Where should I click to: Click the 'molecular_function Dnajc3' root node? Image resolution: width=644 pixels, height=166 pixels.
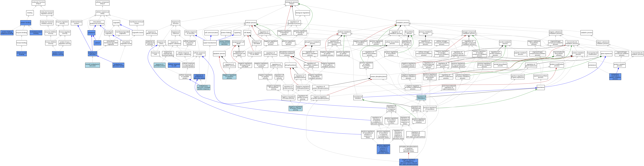(39, 3)
